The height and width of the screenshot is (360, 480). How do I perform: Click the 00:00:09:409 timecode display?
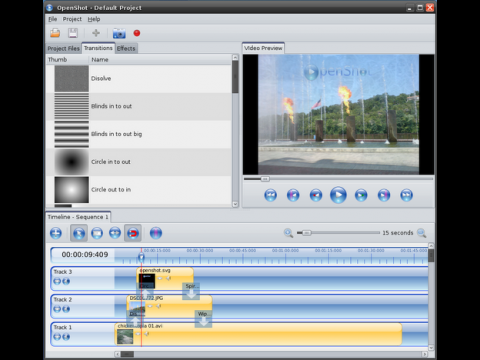tap(85, 255)
